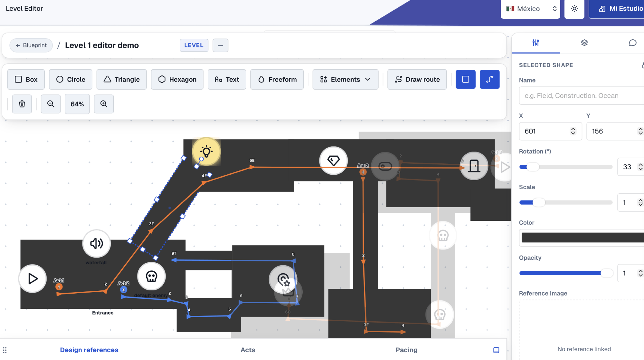This screenshot has width=644, height=360.
Task: Adjust the Opacity slider
Action: click(x=566, y=273)
